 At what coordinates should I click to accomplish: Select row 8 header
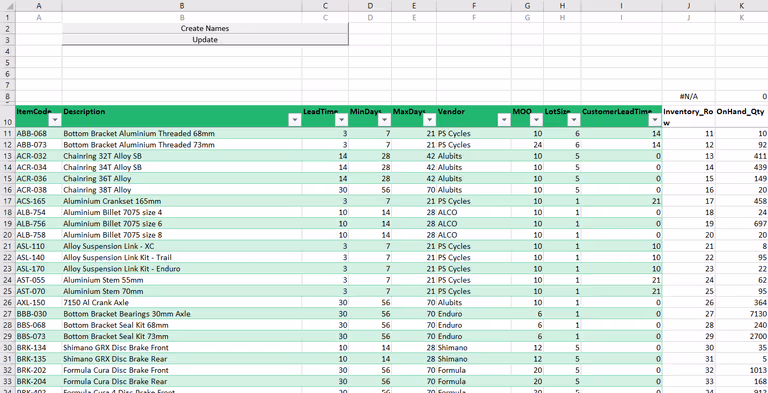[x=7, y=97]
